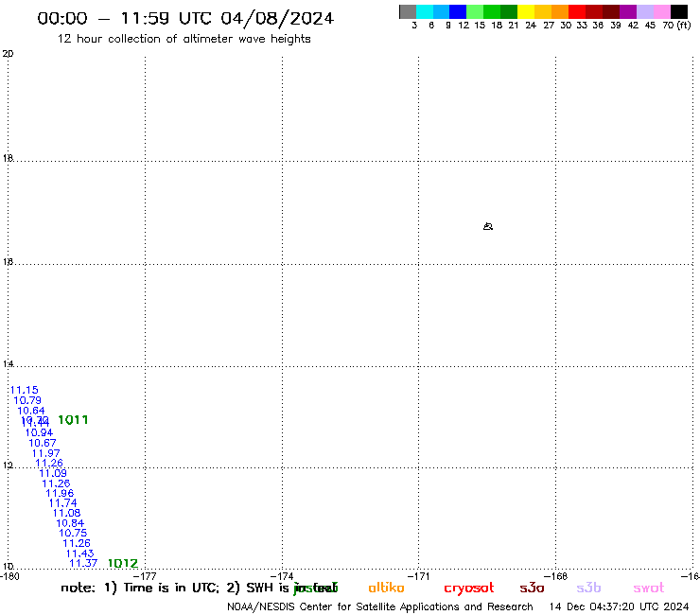Choose the purple swatch in the color scale
Screen dimensions: 700x615
(x=628, y=11)
